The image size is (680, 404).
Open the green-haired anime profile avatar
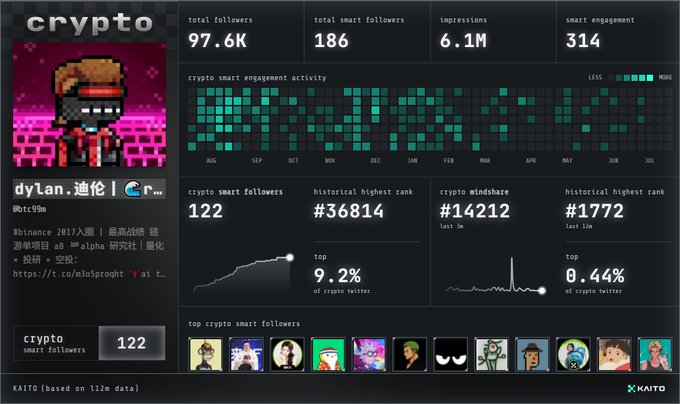pos(410,355)
